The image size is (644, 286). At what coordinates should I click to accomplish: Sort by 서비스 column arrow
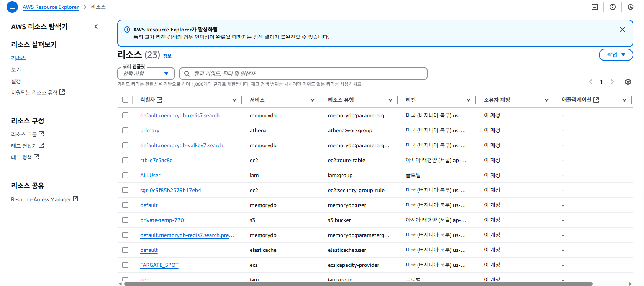tap(313, 100)
